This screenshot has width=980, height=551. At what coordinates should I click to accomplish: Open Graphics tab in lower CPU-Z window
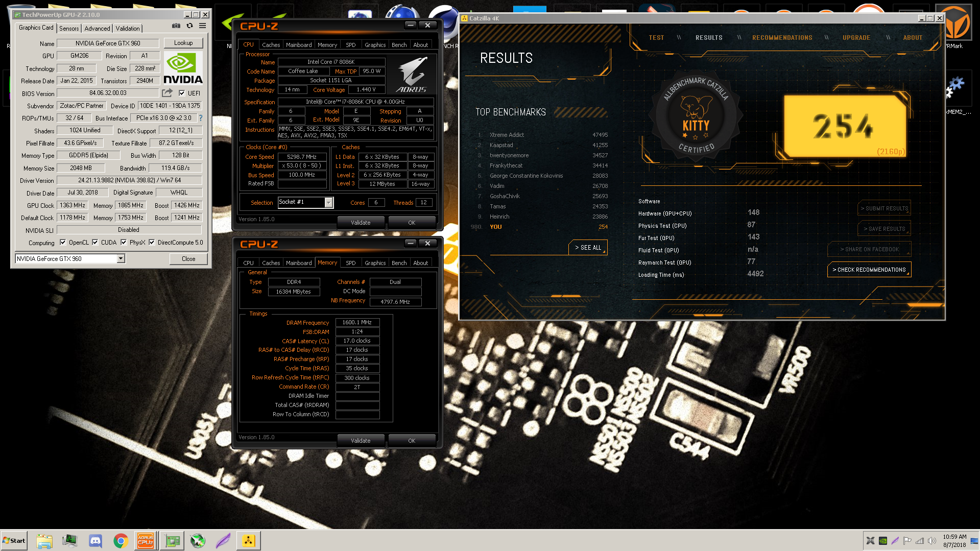[x=375, y=263]
